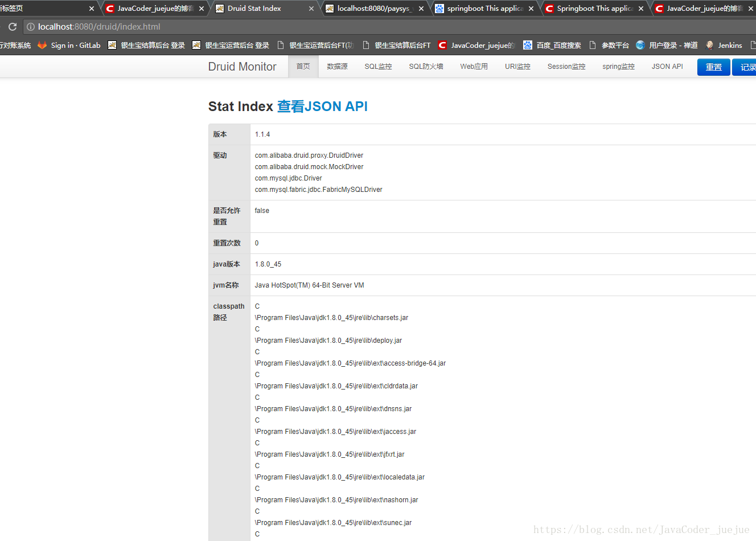Close the Springboot This application tab with C icon
This screenshot has width=756, height=541.
coord(641,9)
